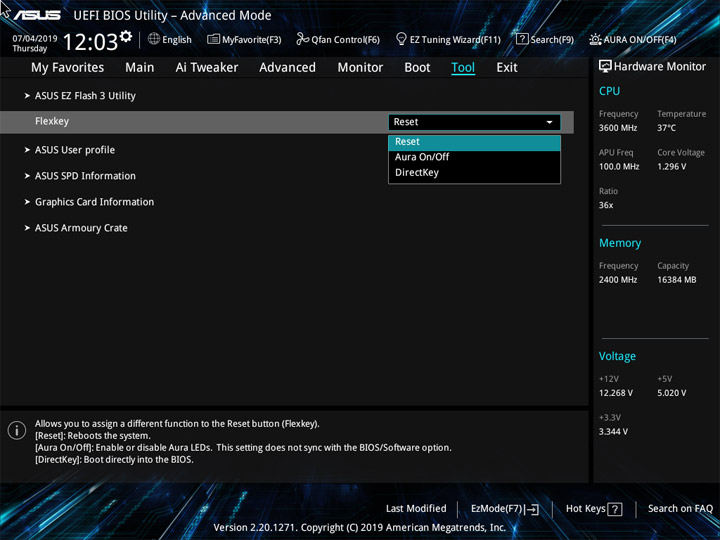Open settings gear next to clock
Screen dimensions: 720x540
(126, 36)
